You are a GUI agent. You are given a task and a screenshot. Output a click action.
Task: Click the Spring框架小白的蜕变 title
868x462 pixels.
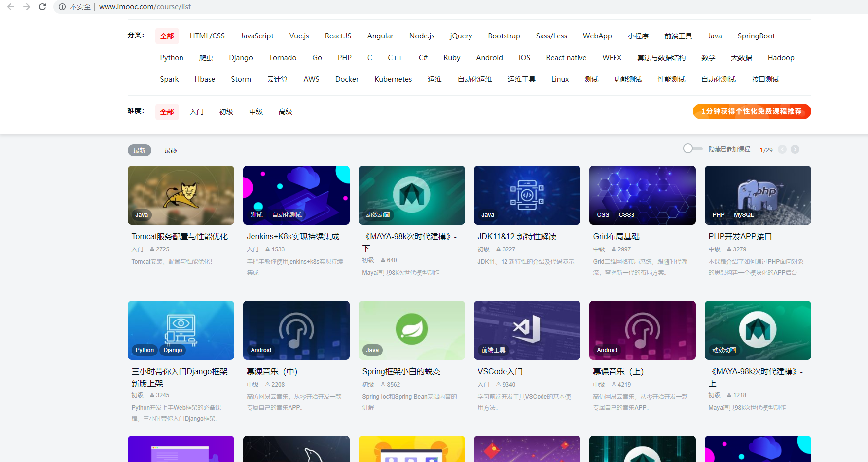point(401,372)
